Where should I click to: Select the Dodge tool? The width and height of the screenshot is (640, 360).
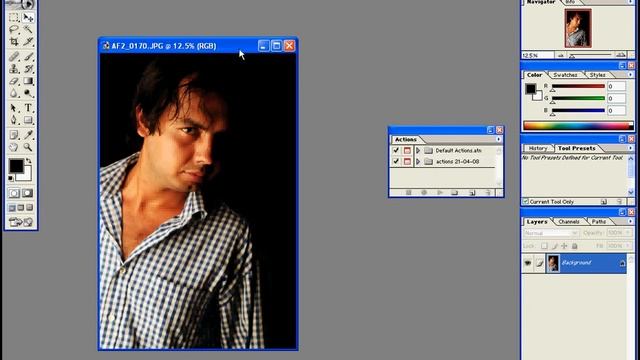tap(28, 93)
